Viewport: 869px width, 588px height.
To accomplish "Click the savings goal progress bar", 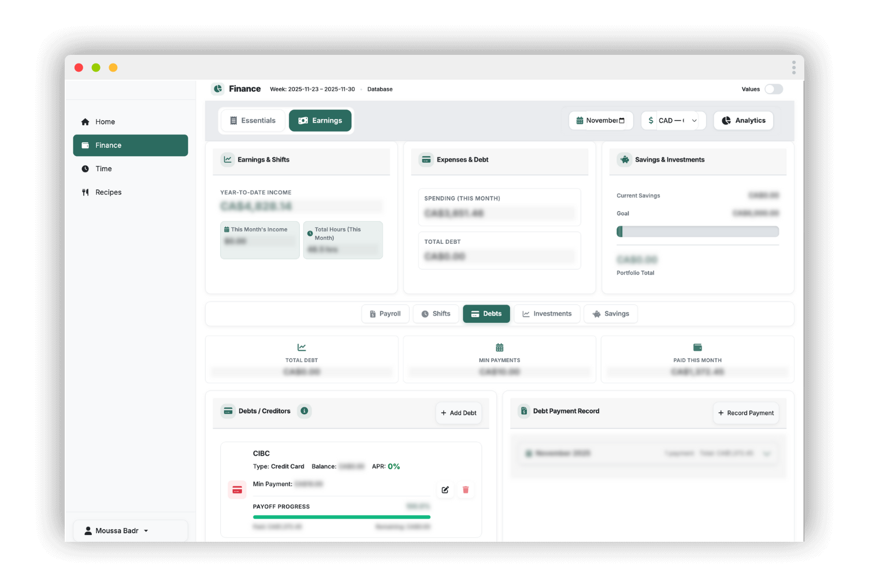I will pos(697,231).
